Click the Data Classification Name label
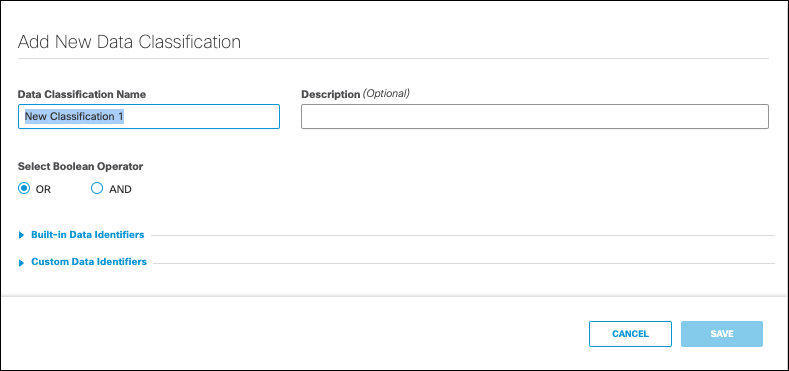Image resolution: width=789 pixels, height=371 pixels. 82,94
